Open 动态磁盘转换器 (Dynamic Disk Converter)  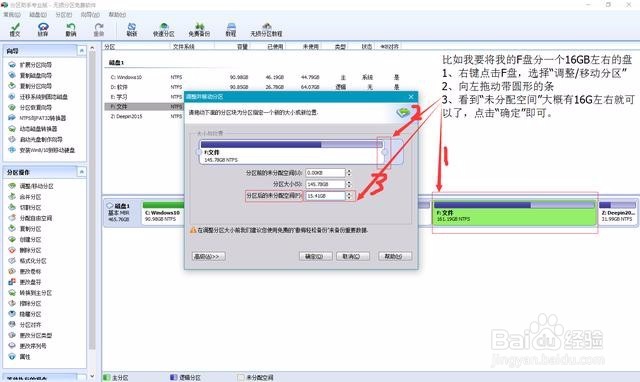33,129
